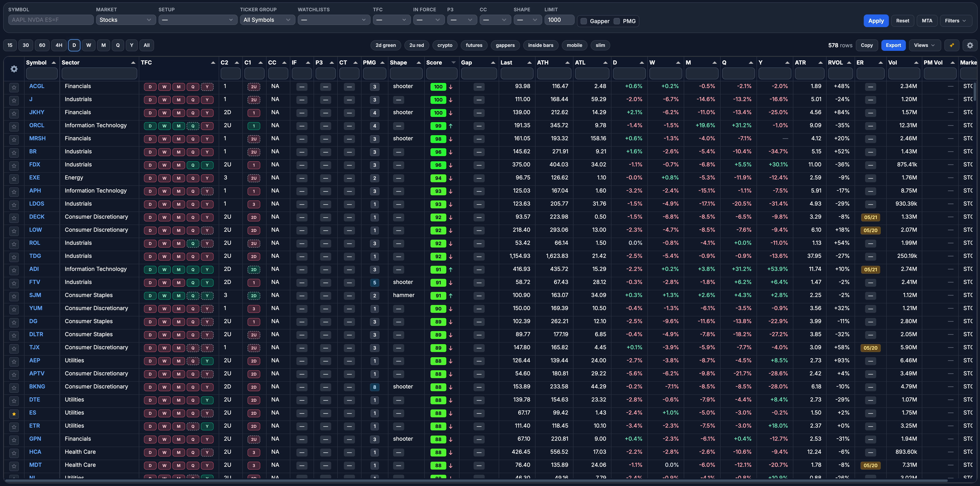Toggle the gappers preset chip
This screenshot has width=980, height=486.
(x=505, y=45)
